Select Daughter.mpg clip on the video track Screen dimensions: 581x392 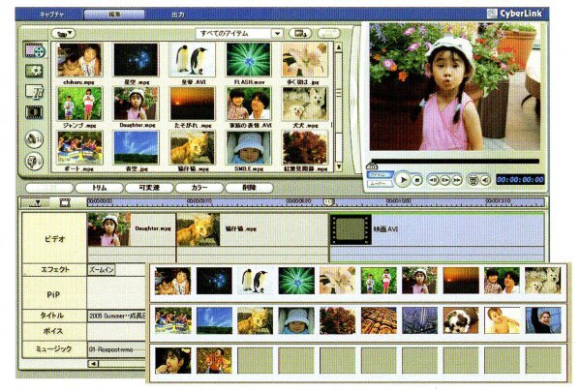tap(131, 229)
